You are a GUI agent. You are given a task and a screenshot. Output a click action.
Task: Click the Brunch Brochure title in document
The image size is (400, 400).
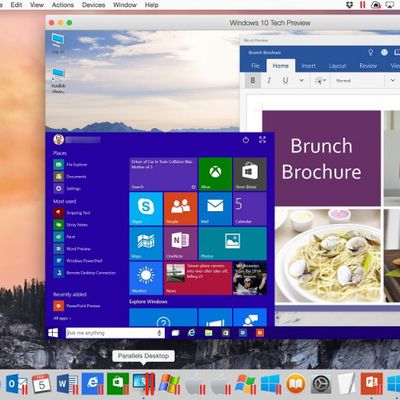[322, 159]
